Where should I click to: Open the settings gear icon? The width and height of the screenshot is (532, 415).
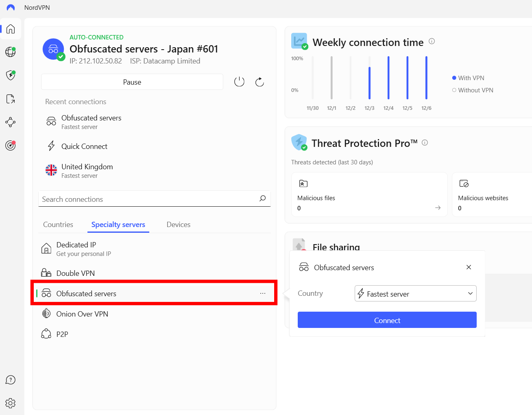pyautogui.click(x=11, y=403)
